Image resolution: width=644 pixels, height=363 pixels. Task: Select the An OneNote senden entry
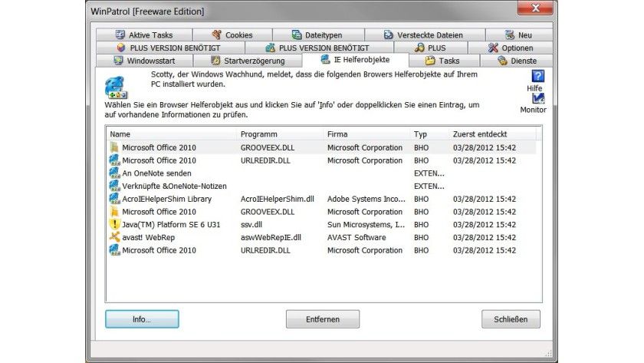321,173
